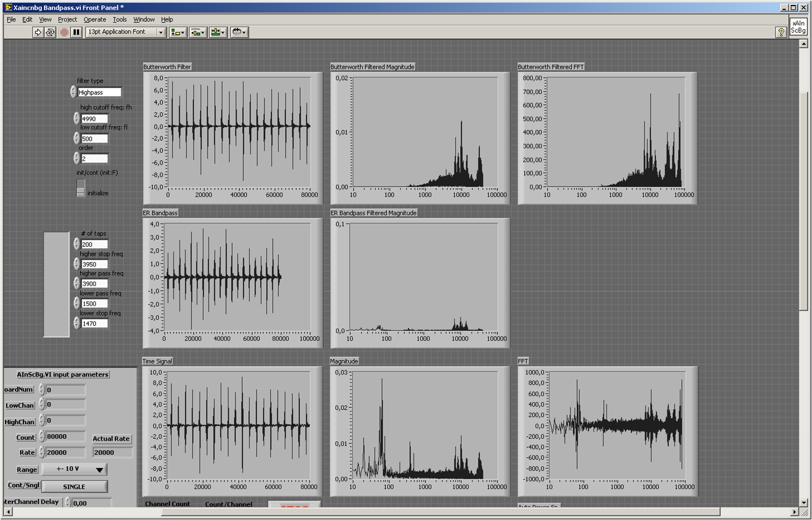Open the Align Objects tool

point(178,32)
